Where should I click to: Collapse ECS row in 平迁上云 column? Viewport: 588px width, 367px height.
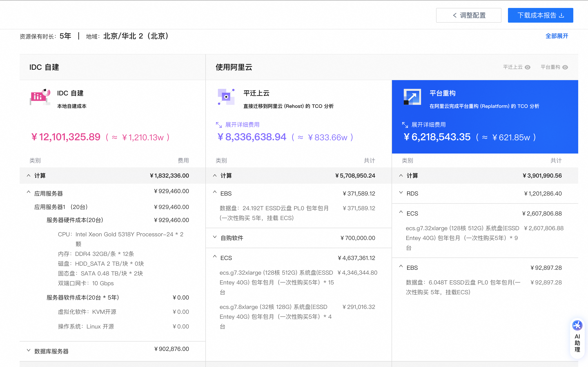(215, 256)
